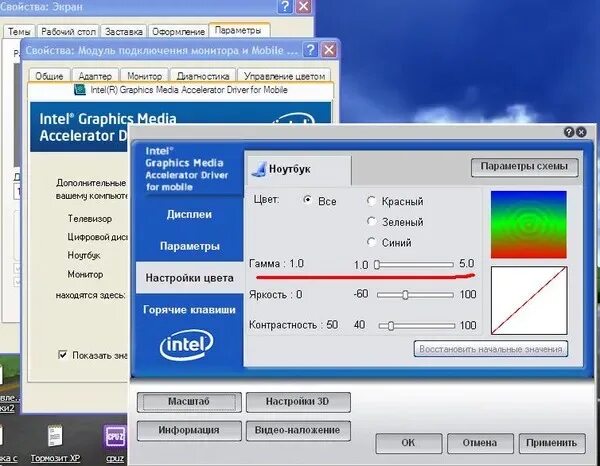Select the Ноутбук display tab
This screenshot has width=600, height=466.
(298, 169)
